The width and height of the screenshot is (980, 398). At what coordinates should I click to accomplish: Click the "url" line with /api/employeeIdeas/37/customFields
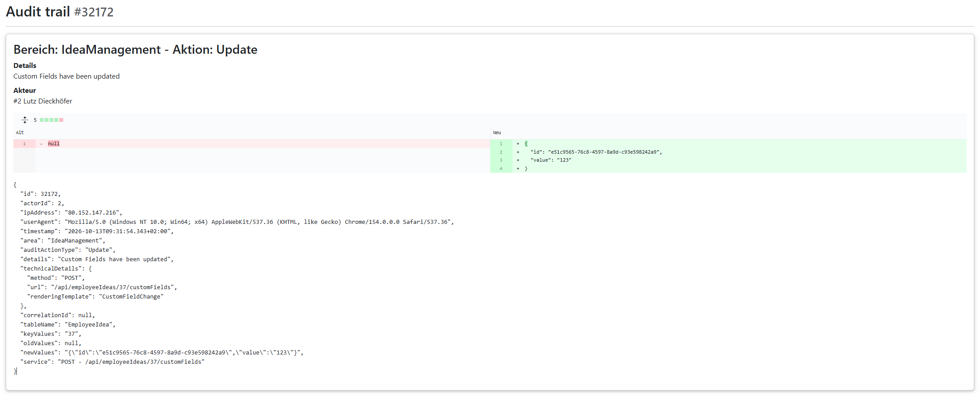click(102, 287)
